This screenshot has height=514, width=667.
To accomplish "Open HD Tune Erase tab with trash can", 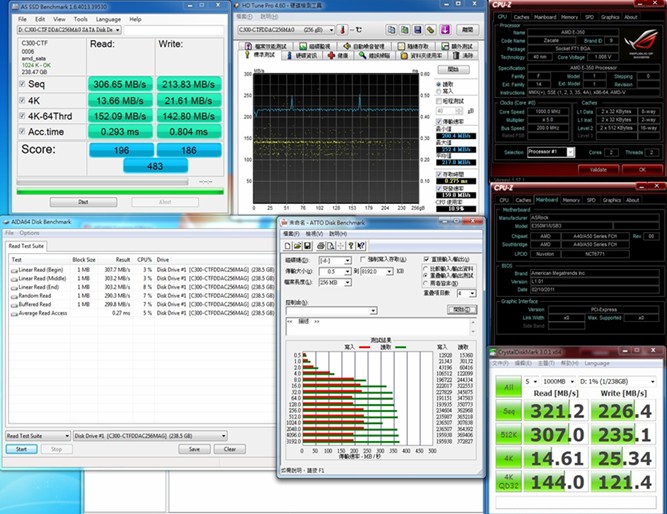I will [463, 56].
